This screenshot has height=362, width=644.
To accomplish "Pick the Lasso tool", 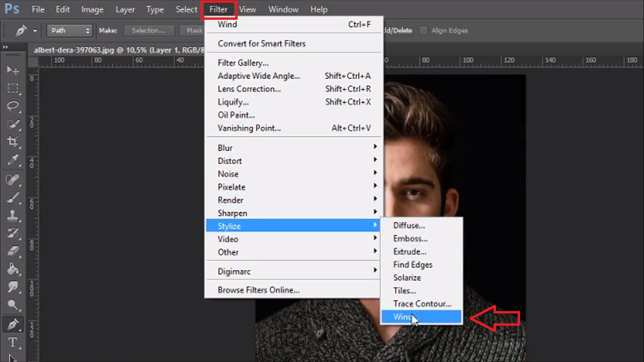I will click(13, 106).
